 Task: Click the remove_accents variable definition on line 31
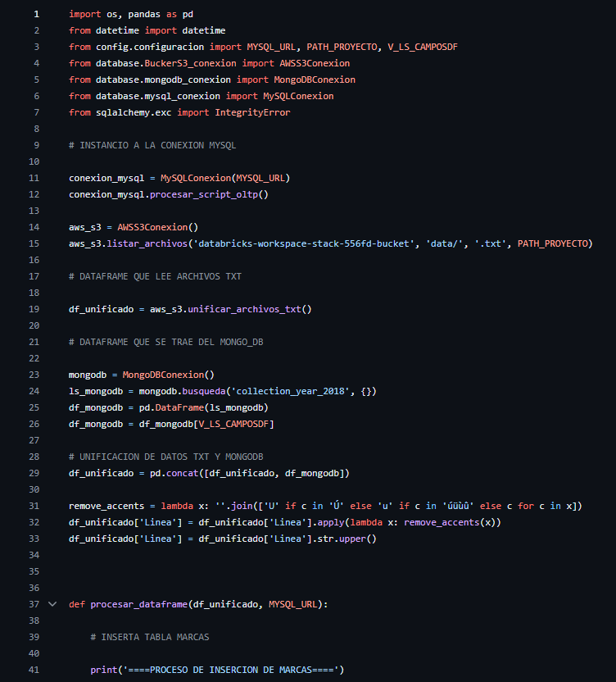coord(105,506)
